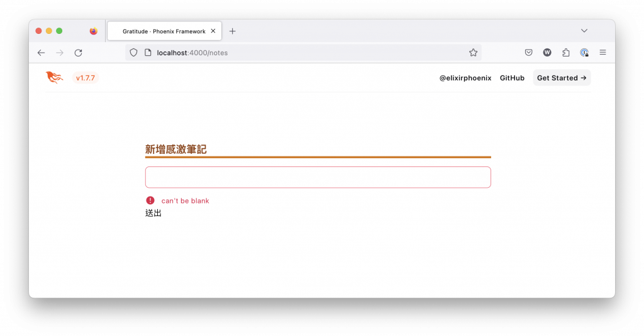This screenshot has height=336, width=644.
Task: Open the @elixirphoenix link
Action: point(465,78)
